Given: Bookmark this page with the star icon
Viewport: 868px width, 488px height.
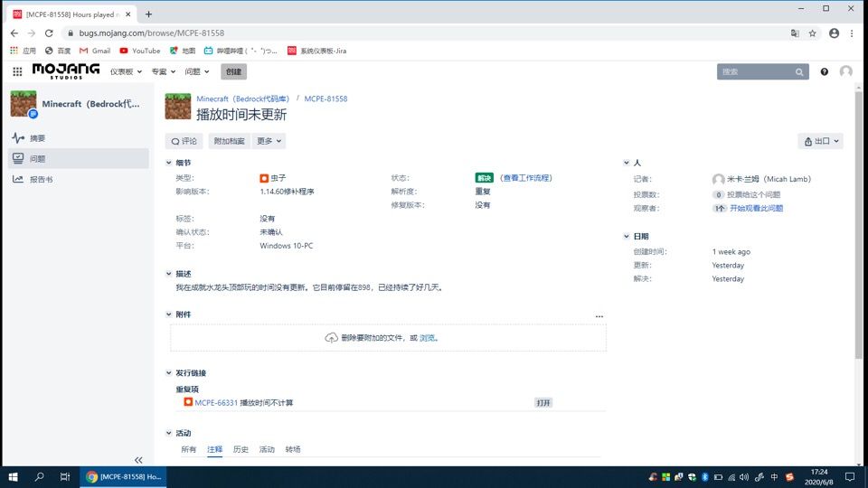Looking at the screenshot, I should [x=812, y=33].
